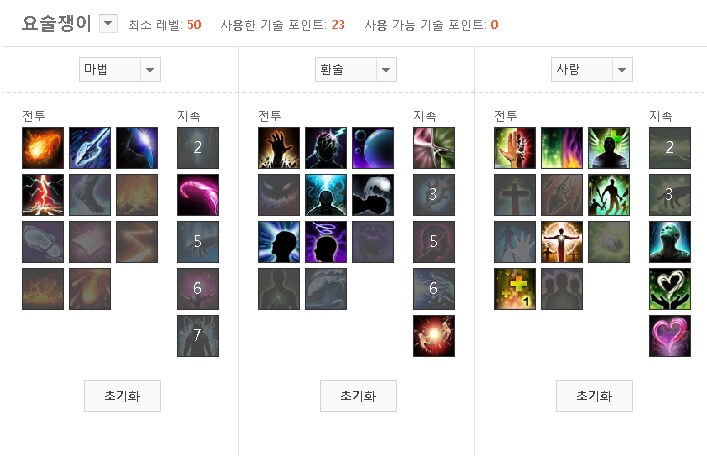Select the figure with outstretched arms skill

click(562, 242)
